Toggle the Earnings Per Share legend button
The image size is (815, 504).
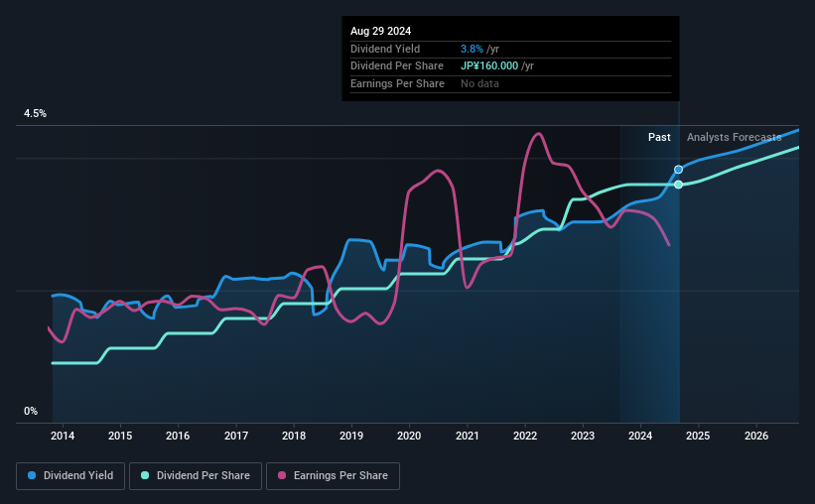(x=333, y=476)
